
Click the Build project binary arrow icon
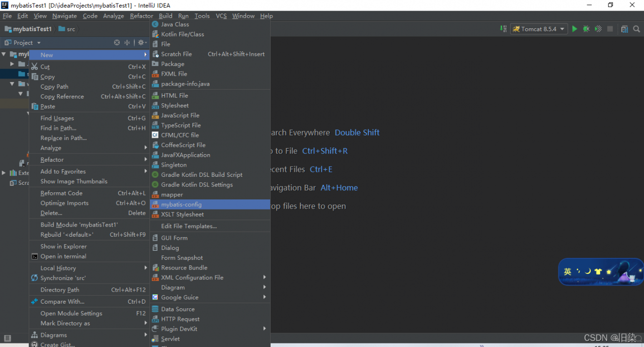503,29
